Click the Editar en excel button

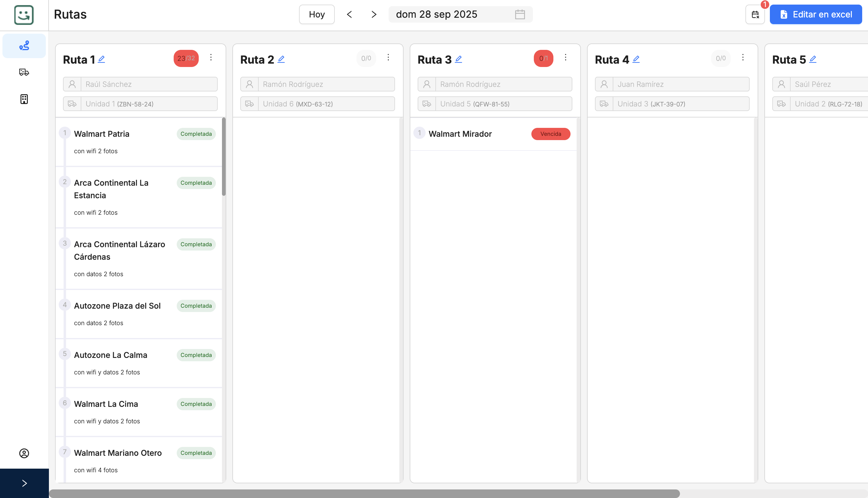tap(816, 14)
